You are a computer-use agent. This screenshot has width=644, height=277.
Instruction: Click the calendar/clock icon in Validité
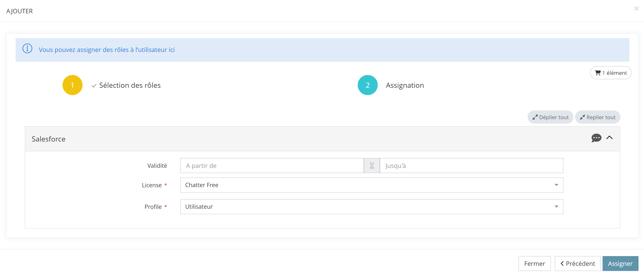tap(371, 166)
